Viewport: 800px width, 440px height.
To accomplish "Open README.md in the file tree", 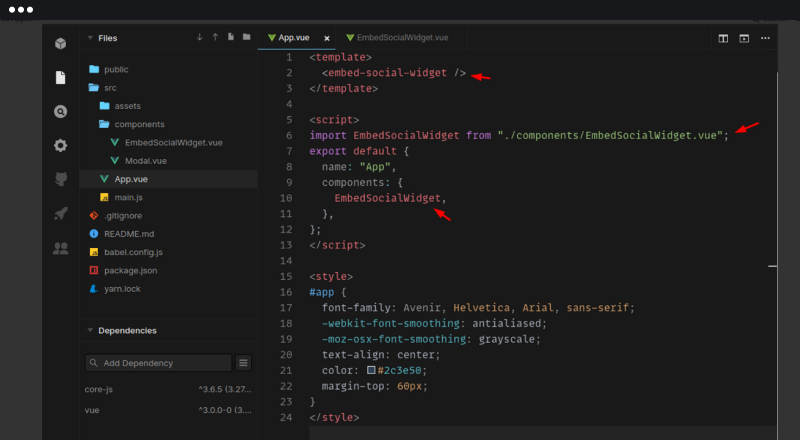I will pos(168,234).
